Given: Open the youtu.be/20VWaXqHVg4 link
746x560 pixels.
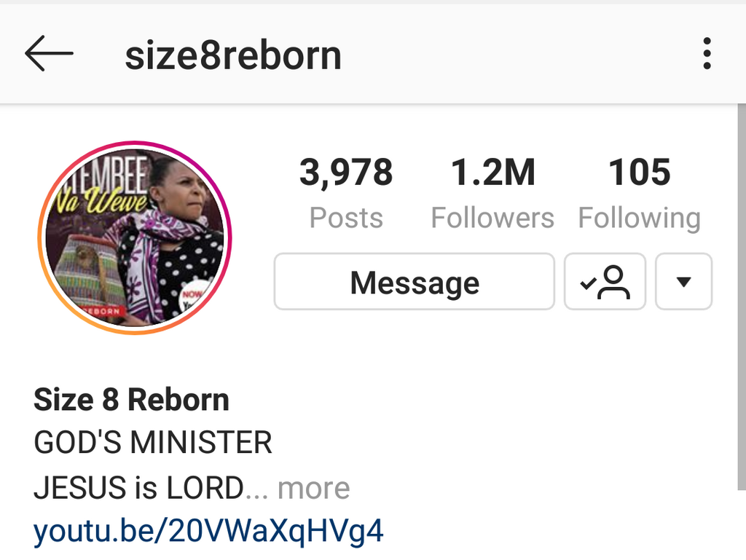Looking at the screenshot, I should (x=208, y=531).
